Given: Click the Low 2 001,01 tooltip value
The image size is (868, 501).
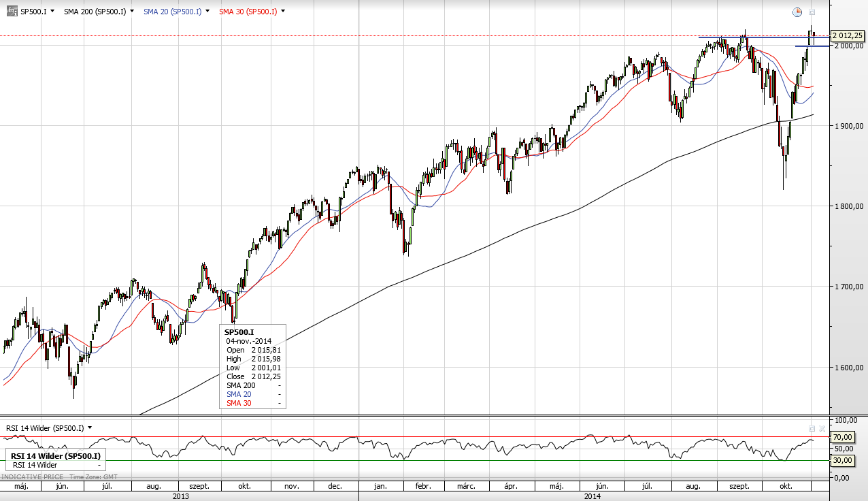Looking at the screenshot, I should click(266, 368).
